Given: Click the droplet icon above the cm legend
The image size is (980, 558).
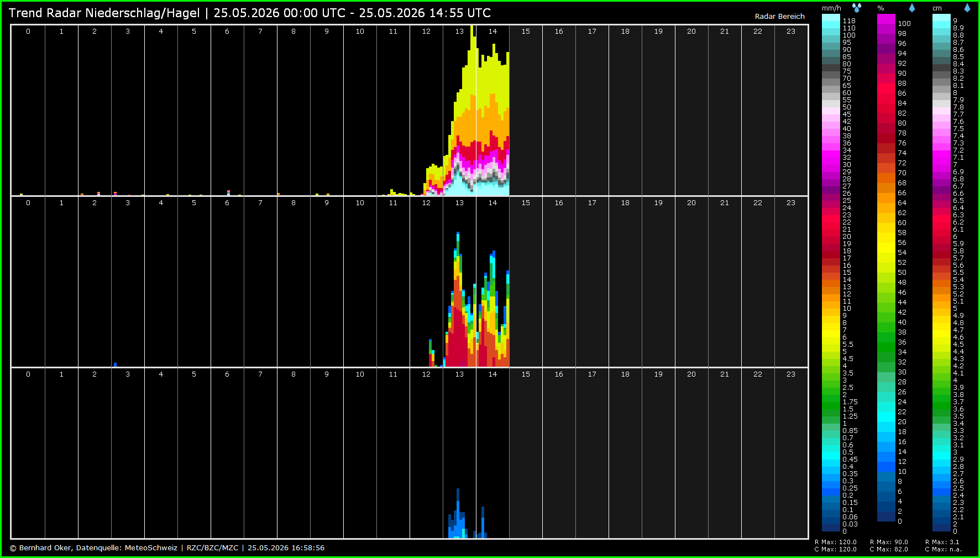Looking at the screenshot, I should [967, 8].
